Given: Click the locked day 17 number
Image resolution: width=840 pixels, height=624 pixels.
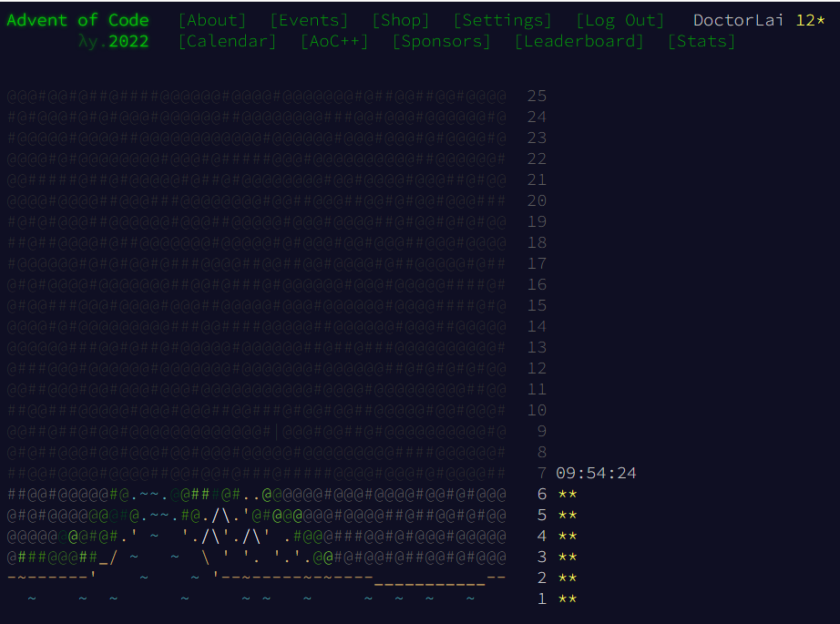Looking at the screenshot, I should (x=537, y=263).
